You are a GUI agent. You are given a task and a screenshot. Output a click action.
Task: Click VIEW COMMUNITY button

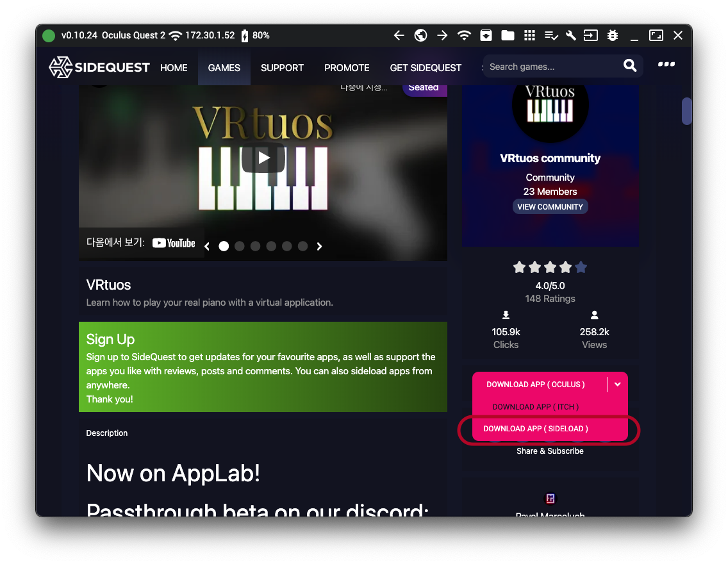550,207
